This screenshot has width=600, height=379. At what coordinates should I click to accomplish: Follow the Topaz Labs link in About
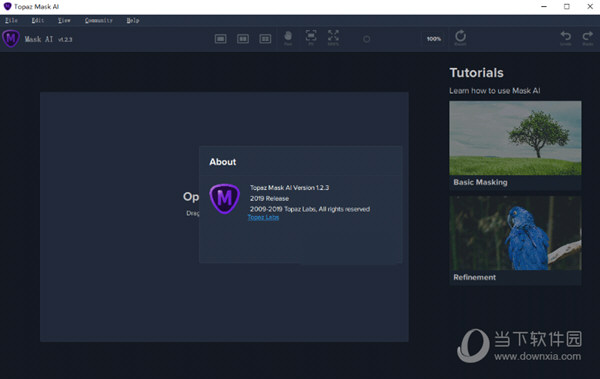point(263,217)
